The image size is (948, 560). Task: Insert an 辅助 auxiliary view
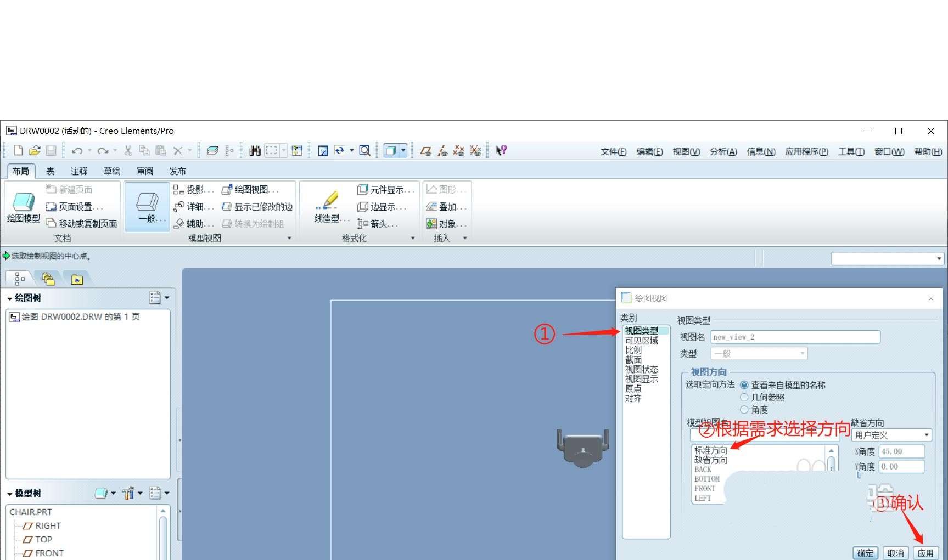coord(194,223)
